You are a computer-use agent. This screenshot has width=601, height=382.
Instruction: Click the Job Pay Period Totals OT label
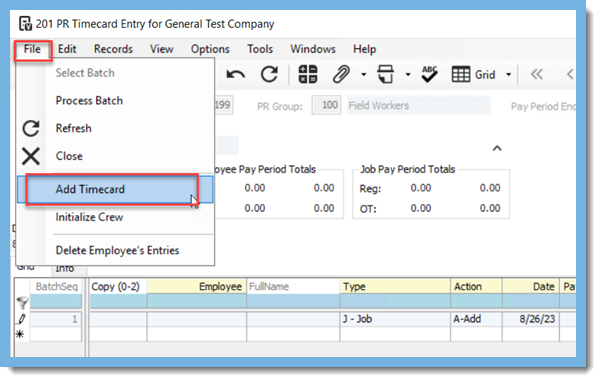(x=368, y=209)
